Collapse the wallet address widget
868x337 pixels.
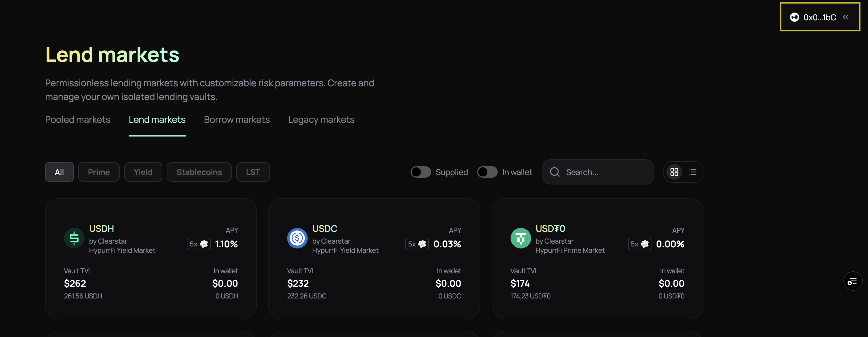click(x=846, y=17)
